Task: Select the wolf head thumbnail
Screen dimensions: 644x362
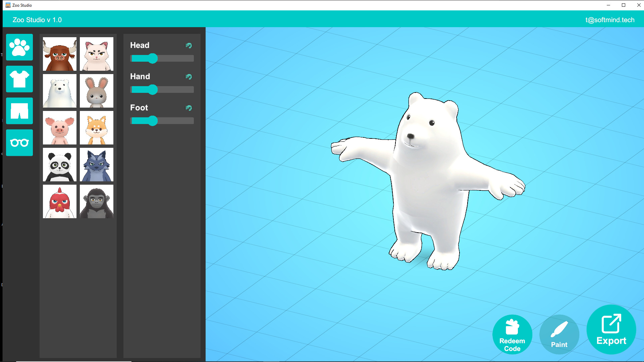Action: [96, 165]
